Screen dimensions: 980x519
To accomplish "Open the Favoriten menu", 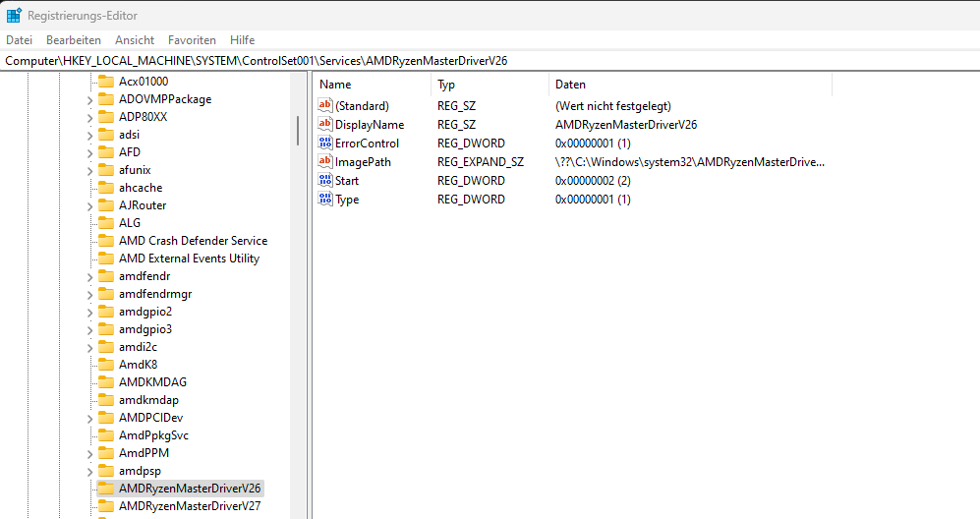I will [x=192, y=40].
